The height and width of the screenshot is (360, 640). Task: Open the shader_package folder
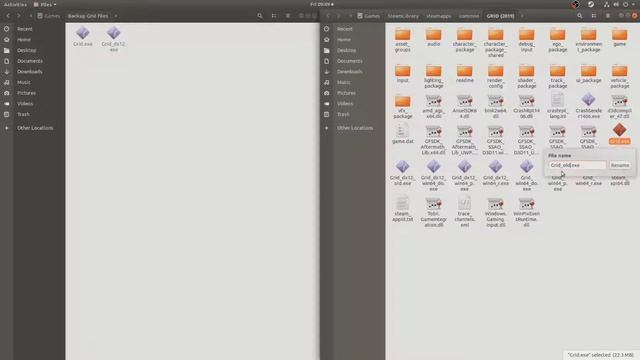click(x=527, y=76)
